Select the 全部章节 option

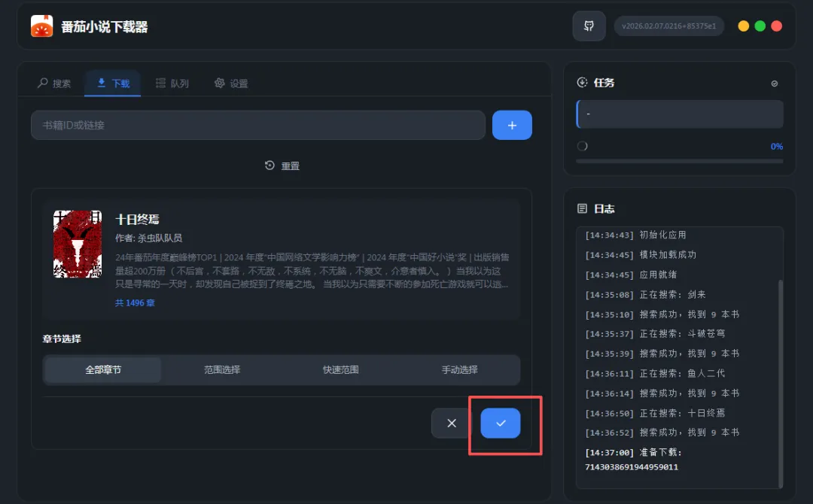click(102, 369)
